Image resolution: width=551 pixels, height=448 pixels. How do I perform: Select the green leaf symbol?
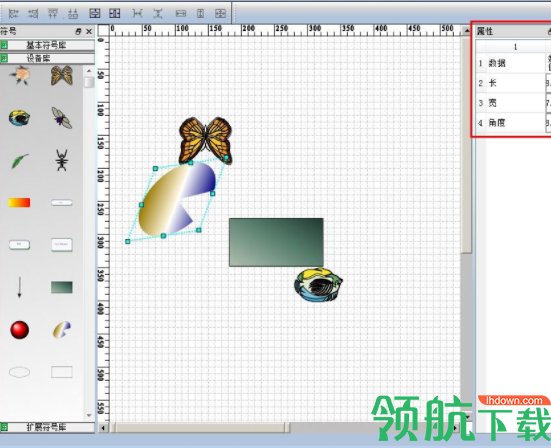tap(20, 161)
